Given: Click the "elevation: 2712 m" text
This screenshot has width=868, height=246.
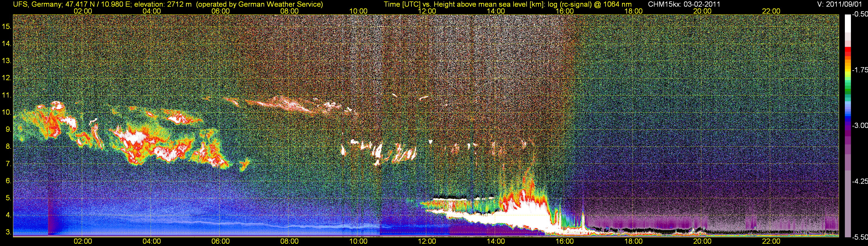Looking at the screenshot, I should coord(163,4).
